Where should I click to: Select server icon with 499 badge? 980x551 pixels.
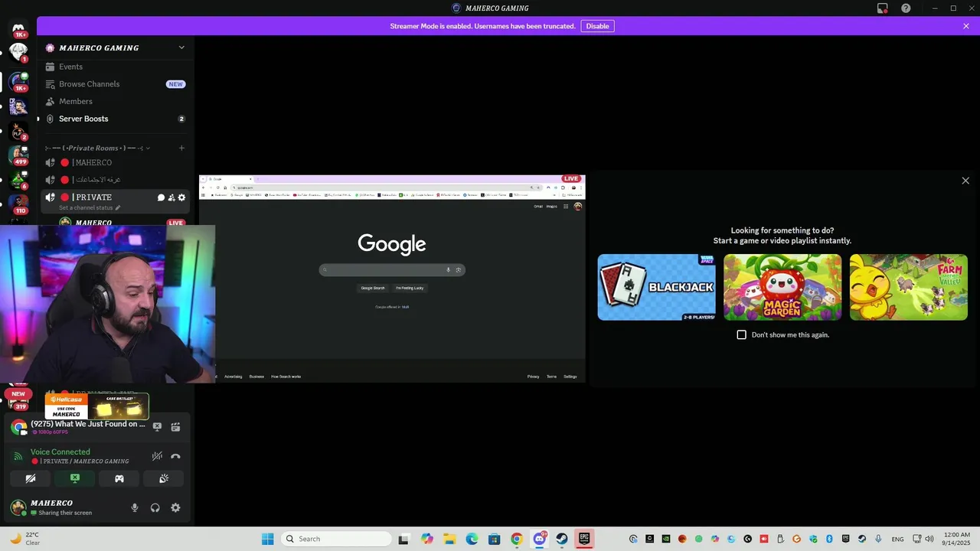pos(18,154)
